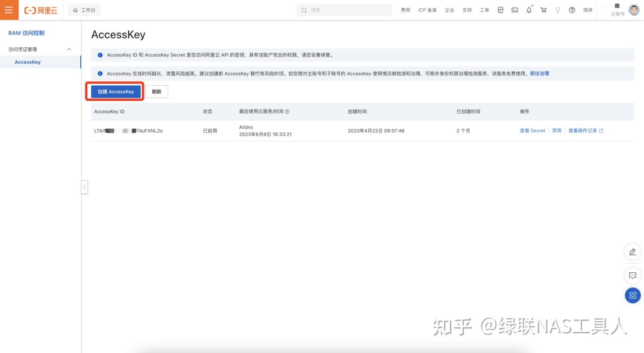Open the 企业 menu
The width and height of the screenshot is (644, 353).
pyautogui.click(x=450, y=10)
